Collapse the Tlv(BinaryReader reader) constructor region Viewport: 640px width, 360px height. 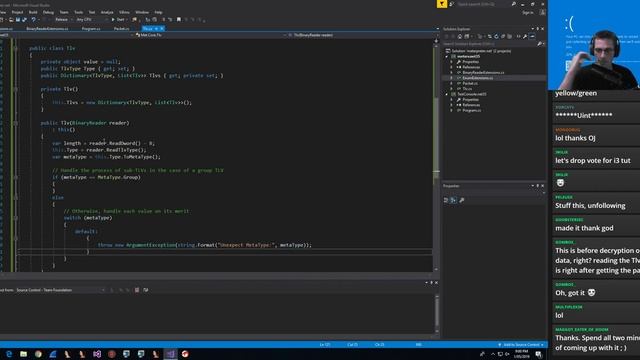click(15, 123)
